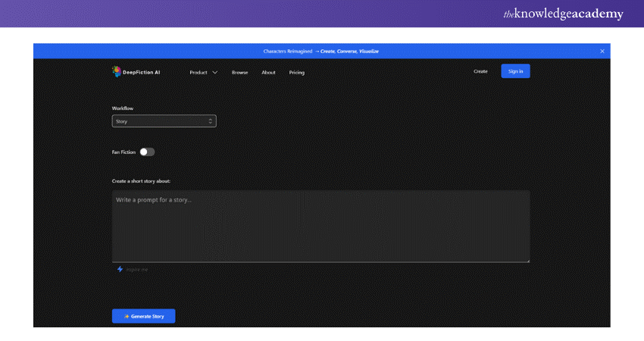Click the DeepFiction AI brain logo

(x=117, y=71)
